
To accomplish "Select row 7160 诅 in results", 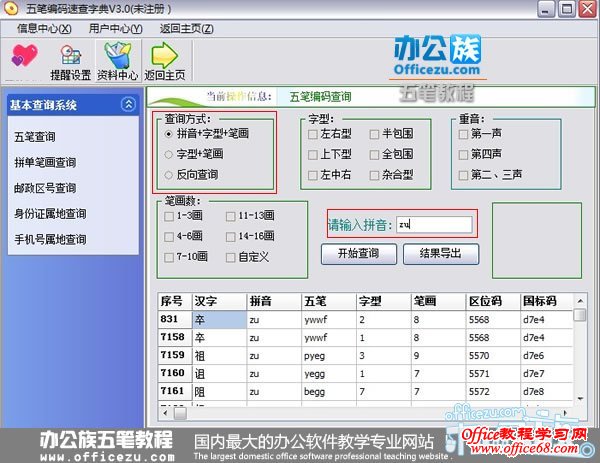I will pyautogui.click(x=365, y=373).
